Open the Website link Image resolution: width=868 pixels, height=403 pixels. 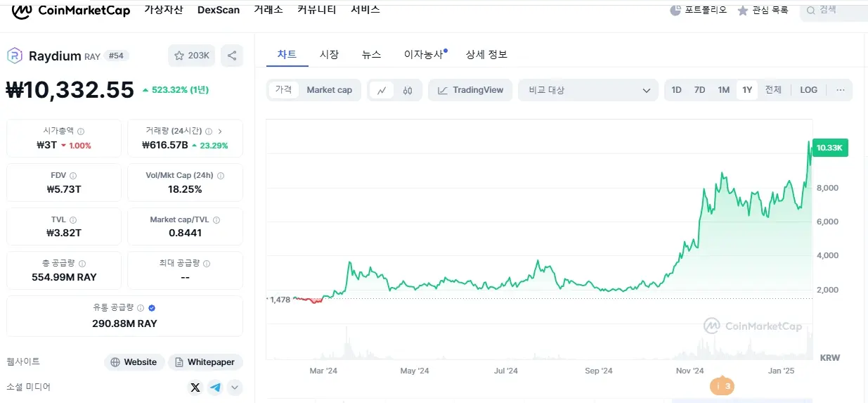click(x=134, y=362)
